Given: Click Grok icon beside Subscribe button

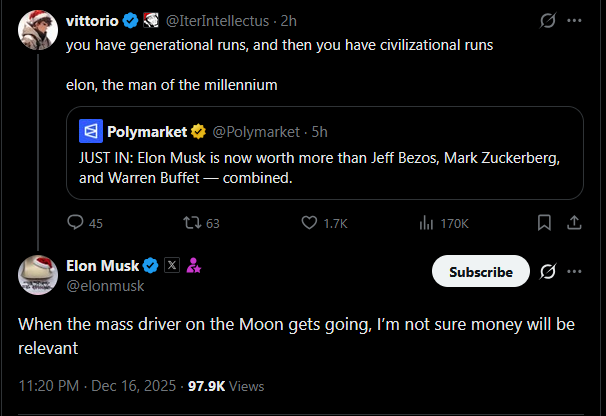Looking at the screenshot, I should [547, 271].
